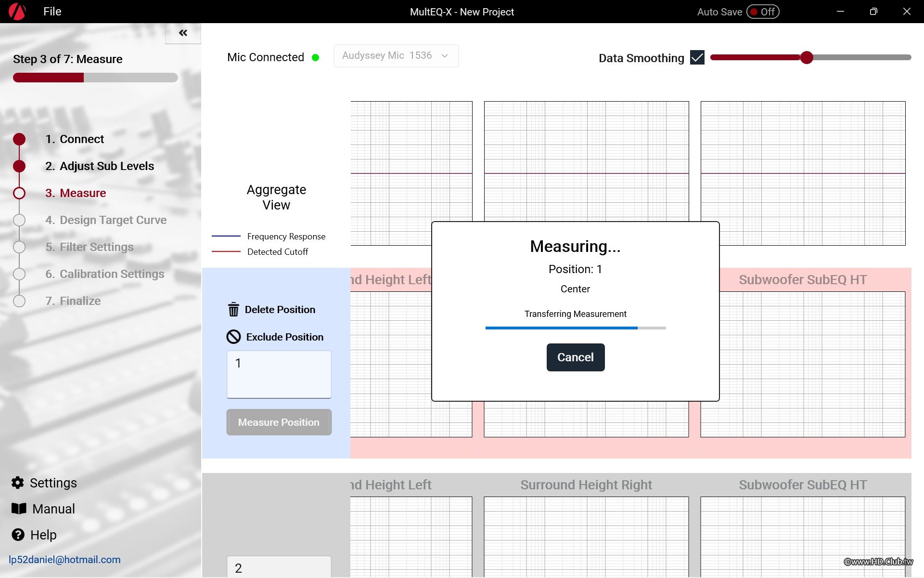Viewport: 924px width, 578px height.
Task: Click the middle aggregate view graph
Action: pyautogui.click(x=586, y=161)
